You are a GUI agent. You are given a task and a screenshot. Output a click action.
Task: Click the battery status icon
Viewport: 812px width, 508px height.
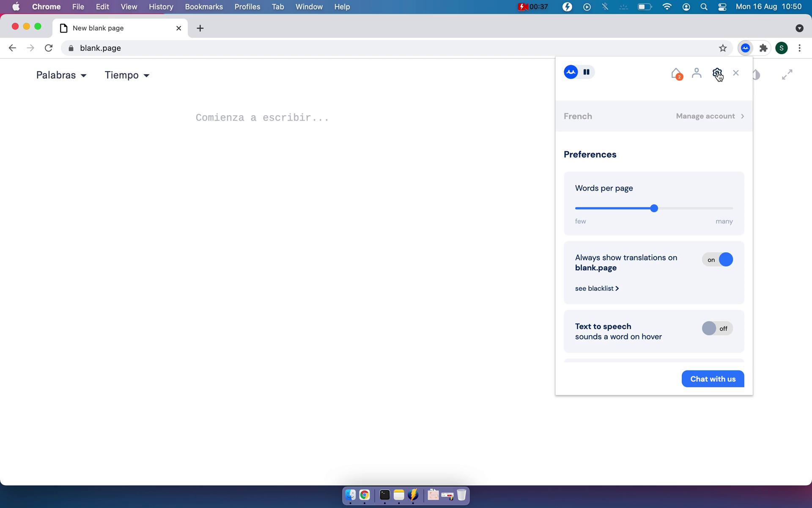click(645, 7)
